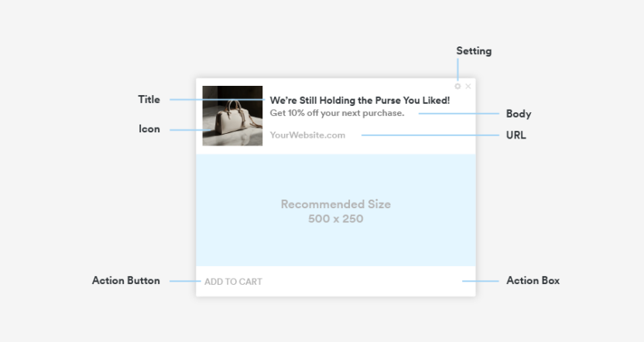The height and width of the screenshot is (342, 644).
Task: Click the 'Action Button' annotation label
Action: 126,280
